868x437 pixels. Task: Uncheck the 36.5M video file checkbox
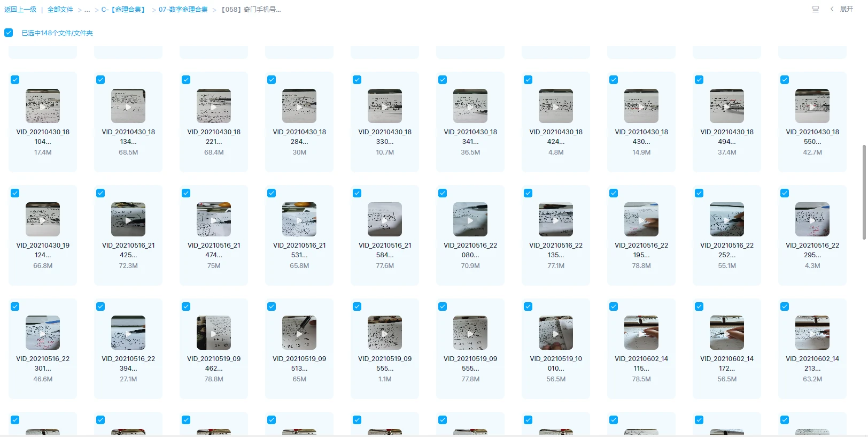coord(443,80)
